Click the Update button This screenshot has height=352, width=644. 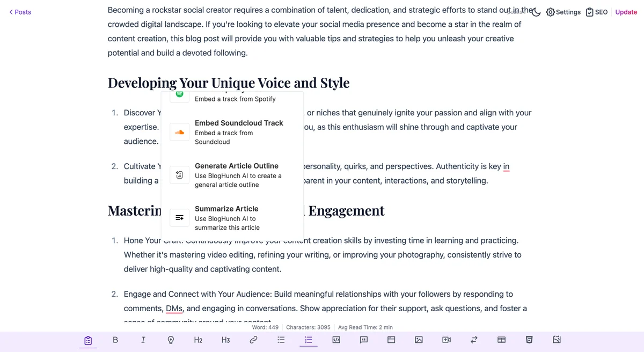coord(626,12)
